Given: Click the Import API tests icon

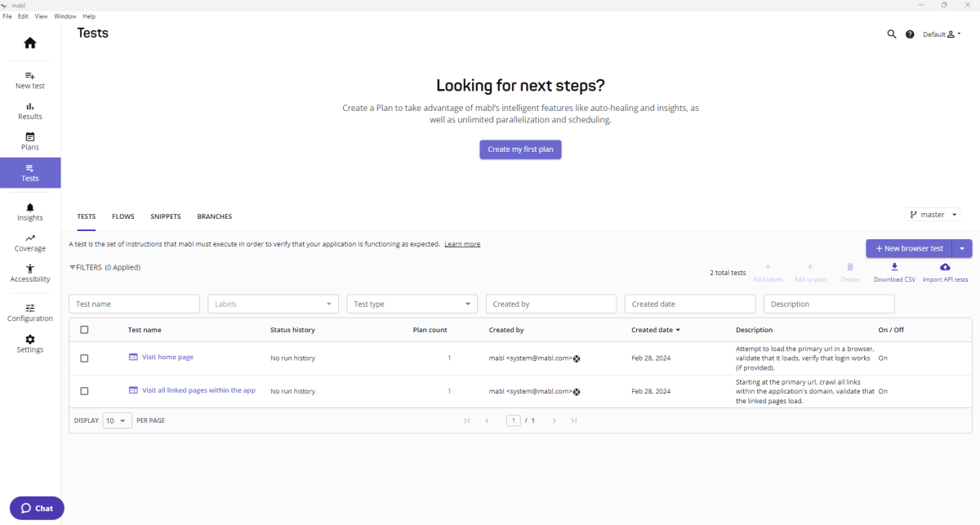Looking at the screenshot, I should click(x=945, y=267).
